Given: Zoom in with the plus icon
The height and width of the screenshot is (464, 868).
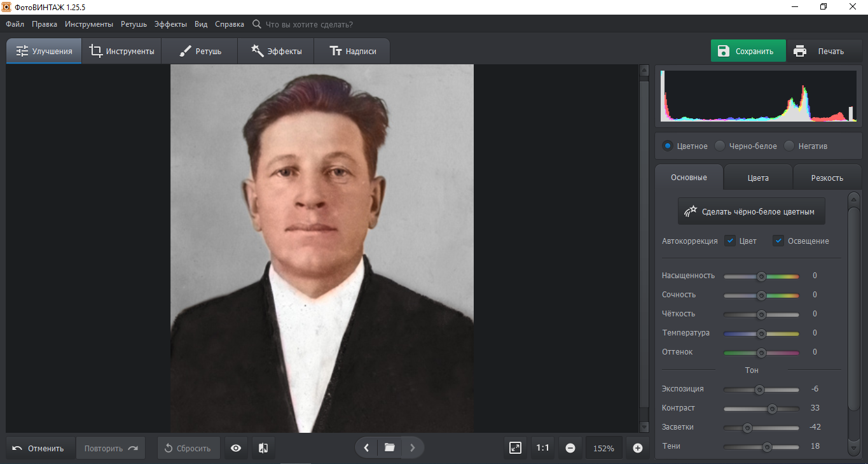Looking at the screenshot, I should pyautogui.click(x=638, y=448).
